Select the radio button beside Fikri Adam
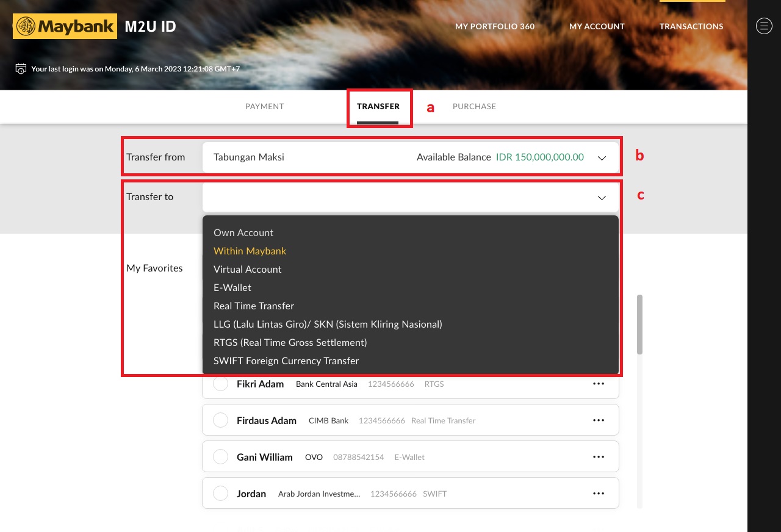The height and width of the screenshot is (532, 781). 220,383
